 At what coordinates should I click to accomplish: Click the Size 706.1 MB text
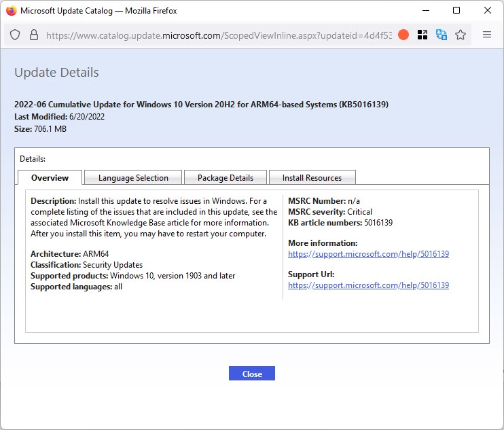pos(40,129)
